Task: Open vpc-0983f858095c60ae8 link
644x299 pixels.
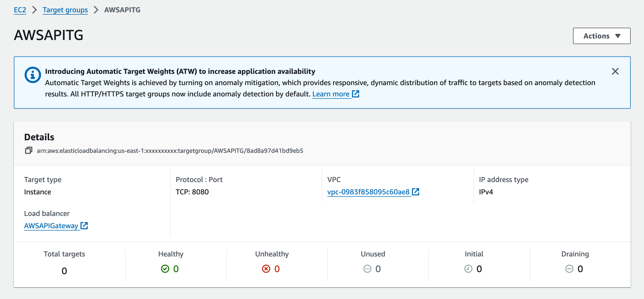Action: tap(368, 192)
